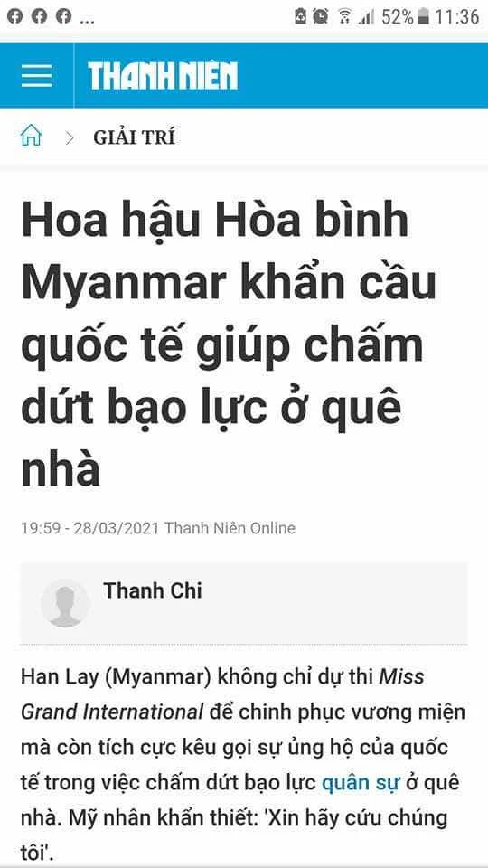
Task: Tap the notification overflow dots
Action: click(x=87, y=21)
